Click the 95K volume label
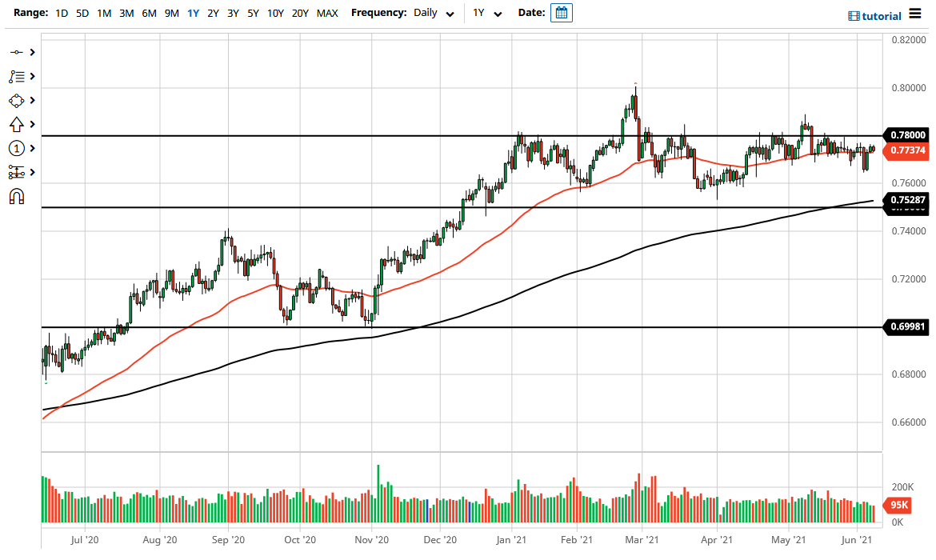936x560 pixels. pos(899,506)
